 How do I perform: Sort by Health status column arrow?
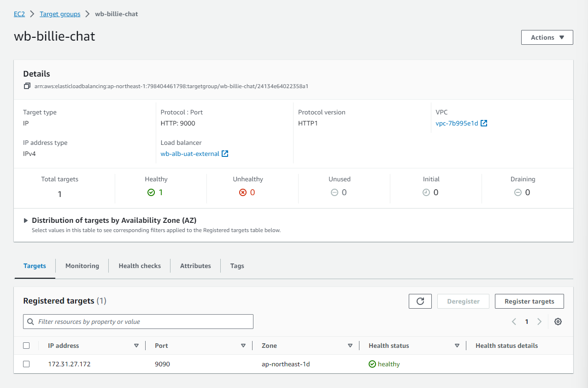457,346
